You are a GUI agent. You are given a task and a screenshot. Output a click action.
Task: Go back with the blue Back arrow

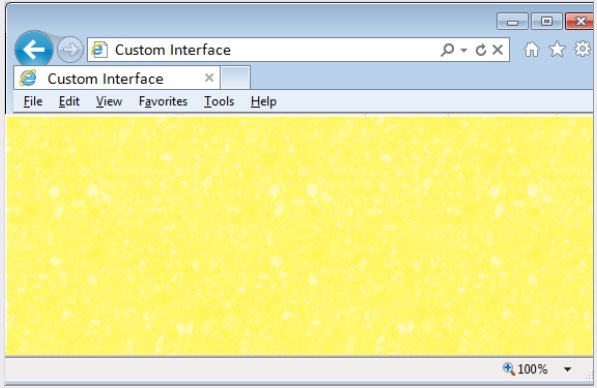34,49
